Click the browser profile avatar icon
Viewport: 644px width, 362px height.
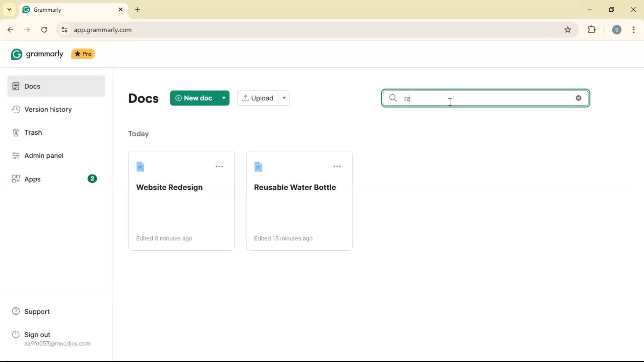(x=617, y=30)
